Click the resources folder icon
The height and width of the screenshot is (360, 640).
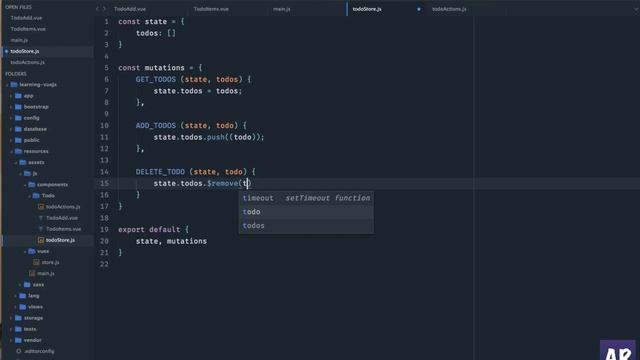click(18, 151)
